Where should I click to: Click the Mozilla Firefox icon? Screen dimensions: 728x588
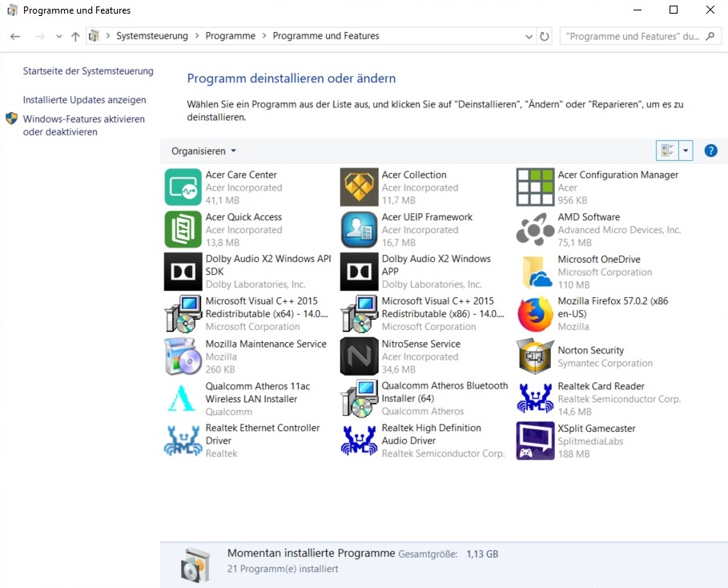pyautogui.click(x=535, y=314)
